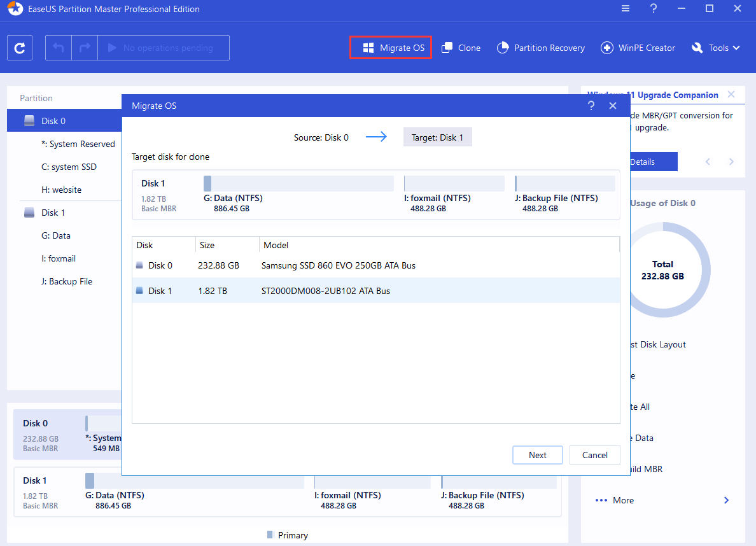Click the chevron arrow beside More
Screen dimensions: 756x546
pyautogui.click(x=726, y=500)
